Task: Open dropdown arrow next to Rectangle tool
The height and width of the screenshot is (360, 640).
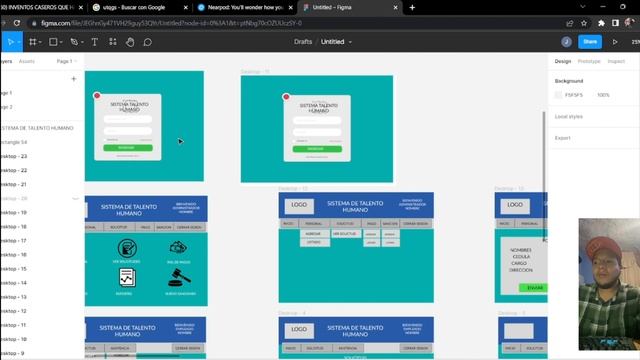Action: 61,42
